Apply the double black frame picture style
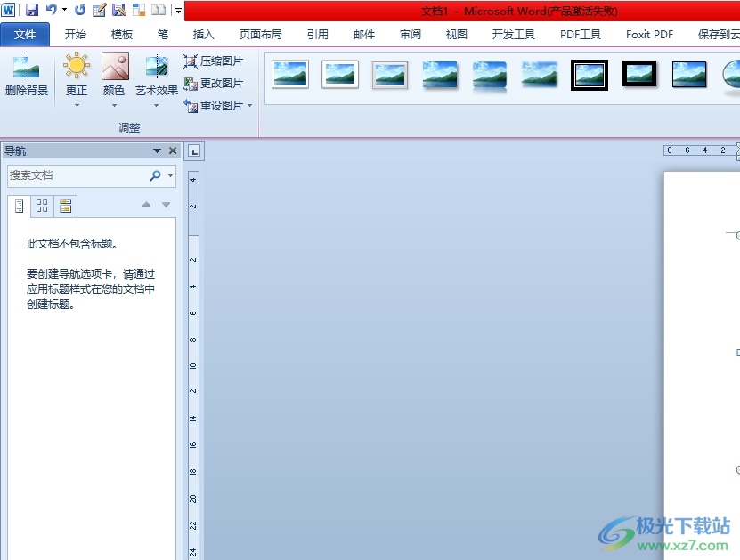Viewport: 740px width, 560px height. click(x=590, y=75)
